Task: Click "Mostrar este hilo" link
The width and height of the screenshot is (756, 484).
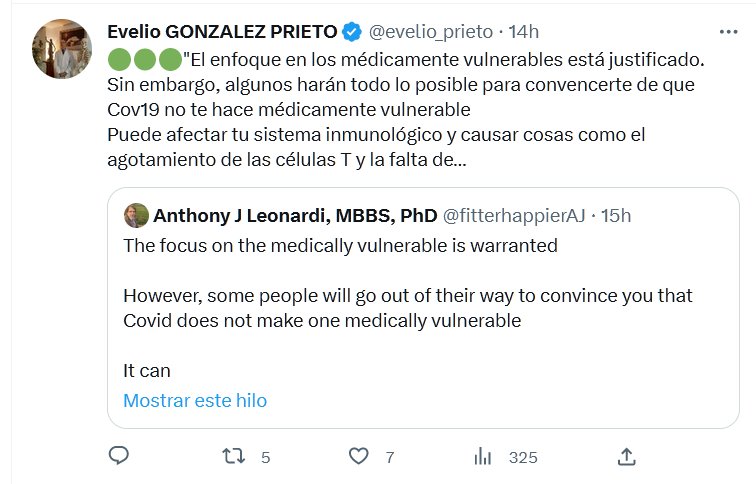Action: [x=195, y=400]
